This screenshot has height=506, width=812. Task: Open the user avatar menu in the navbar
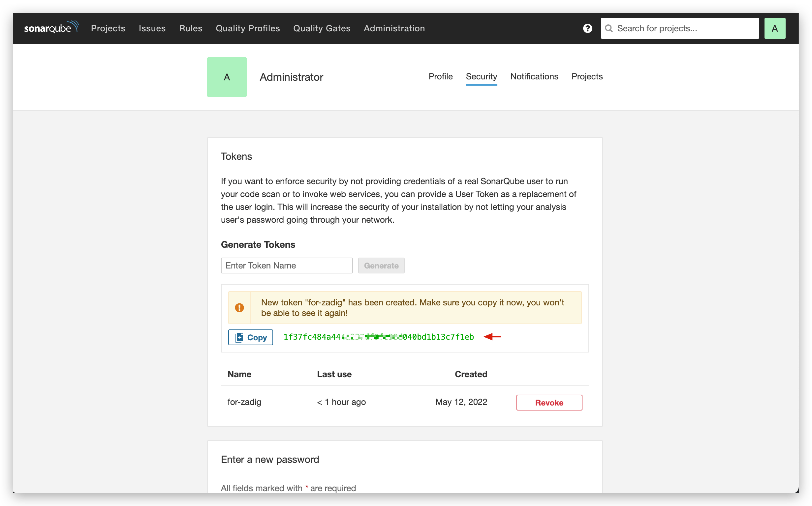coord(774,28)
